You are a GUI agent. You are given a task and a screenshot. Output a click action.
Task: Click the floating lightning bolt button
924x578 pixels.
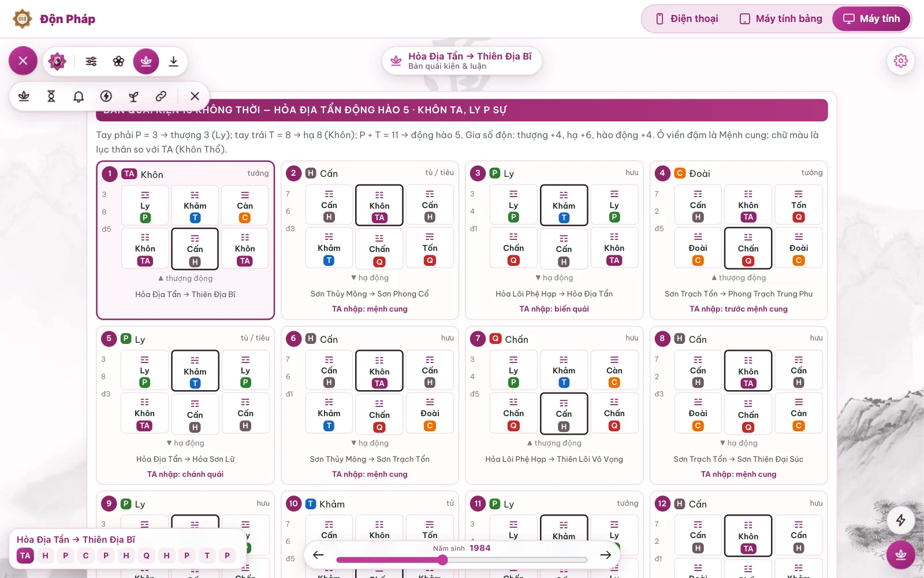[901, 520]
